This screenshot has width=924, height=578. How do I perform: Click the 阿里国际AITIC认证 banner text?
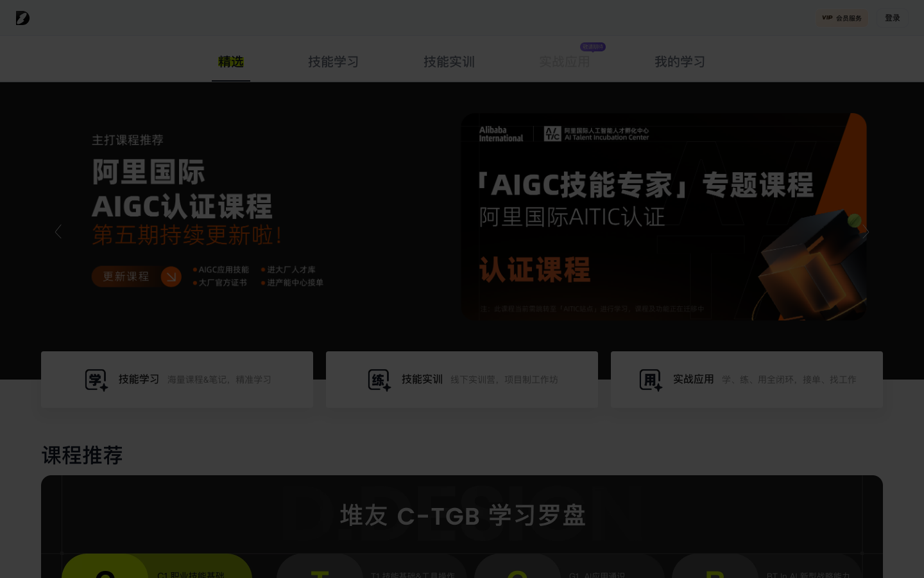[572, 217]
